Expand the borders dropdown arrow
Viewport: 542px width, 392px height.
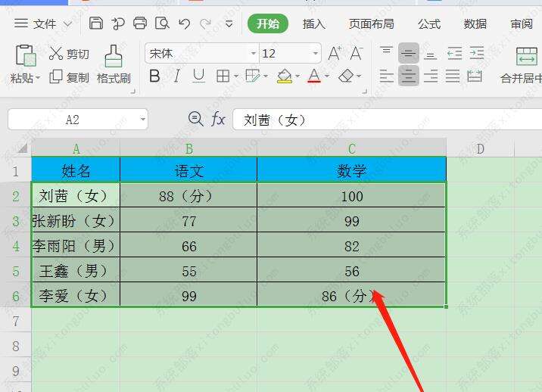pyautogui.click(x=236, y=76)
